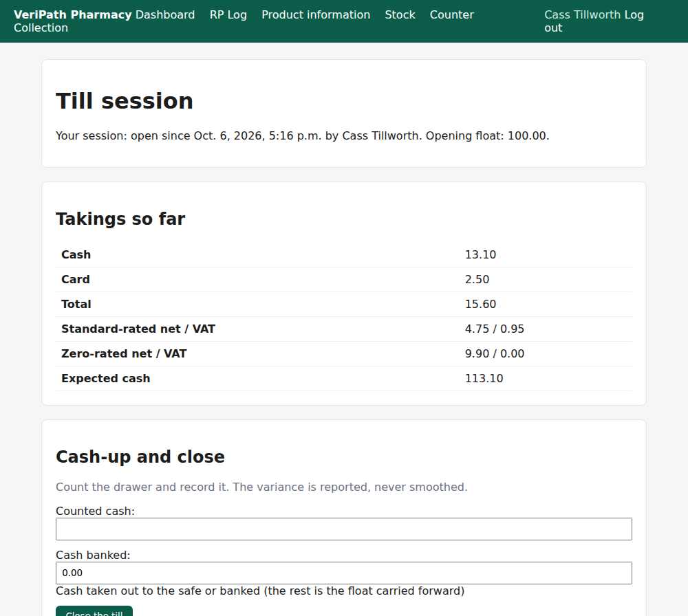Select the Total value 15.60

coord(480,305)
